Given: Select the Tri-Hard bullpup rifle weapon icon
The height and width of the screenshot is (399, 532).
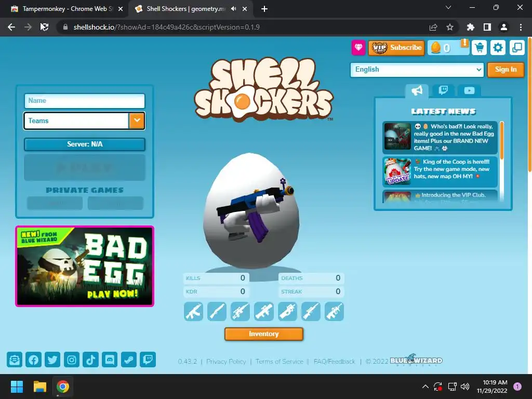Looking at the screenshot, I should click(334, 312).
